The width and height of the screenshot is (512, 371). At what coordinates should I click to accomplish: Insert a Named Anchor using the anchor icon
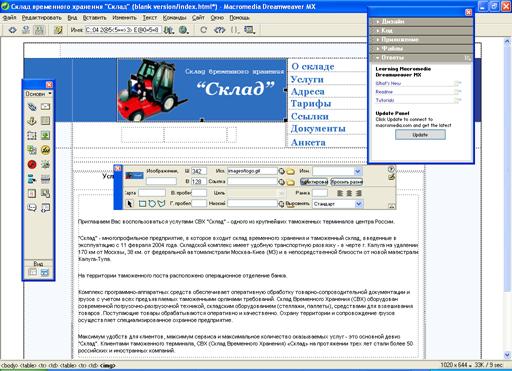pos(32,121)
